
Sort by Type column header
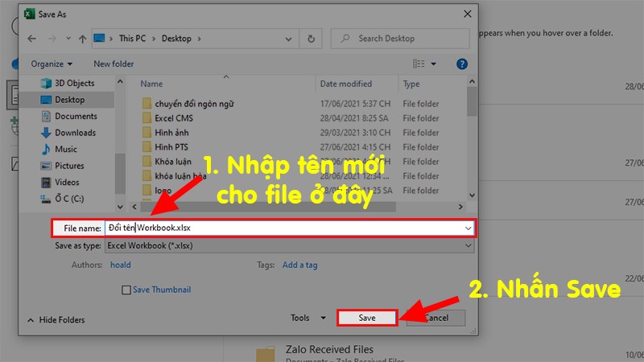[x=411, y=84]
